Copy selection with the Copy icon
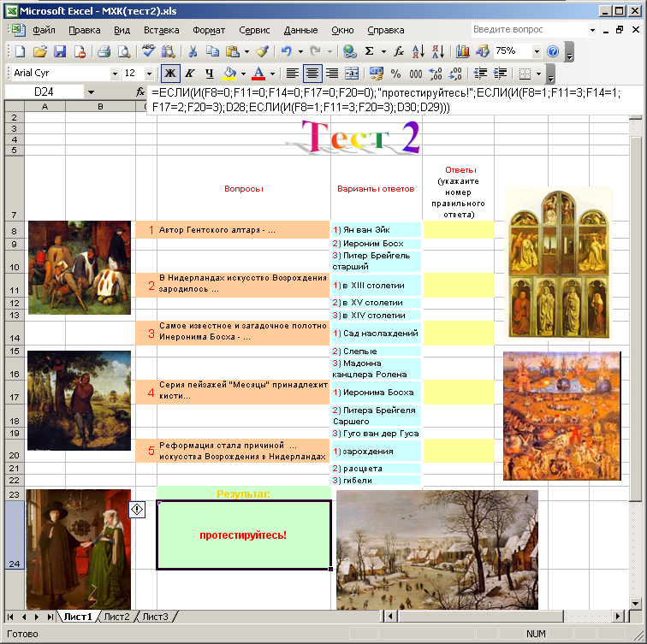This screenshot has width=647, height=644. [212, 51]
